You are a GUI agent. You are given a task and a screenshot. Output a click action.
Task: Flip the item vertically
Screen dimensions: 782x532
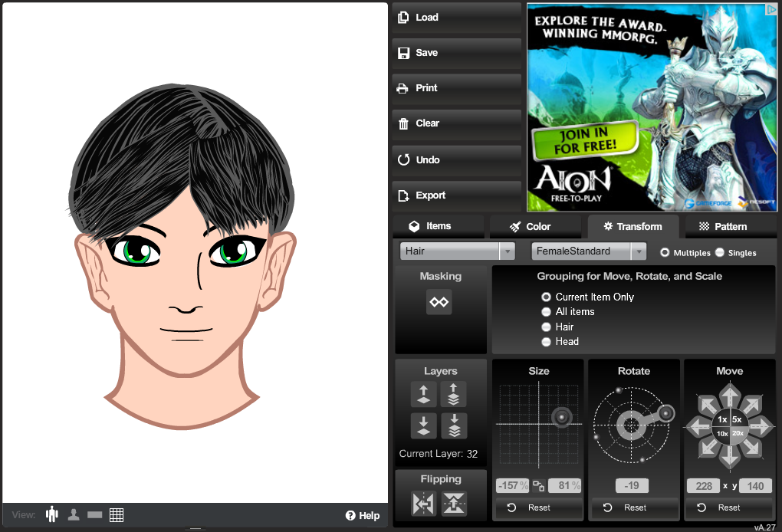click(x=454, y=504)
